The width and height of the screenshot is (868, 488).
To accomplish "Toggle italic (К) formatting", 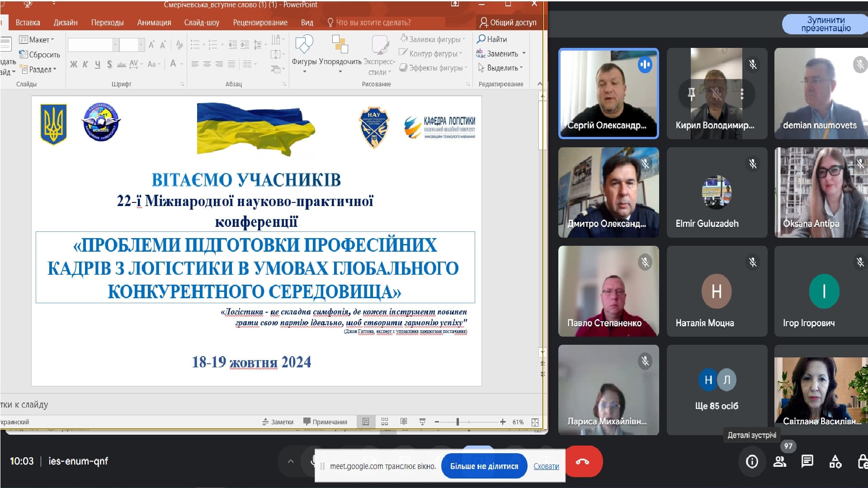I will (x=85, y=65).
